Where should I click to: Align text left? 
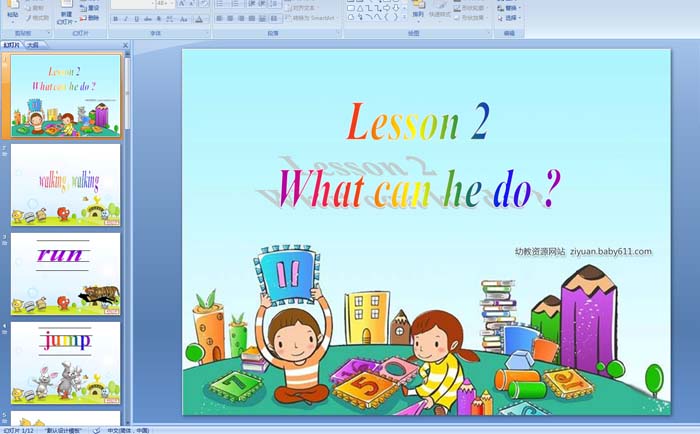click(219, 19)
